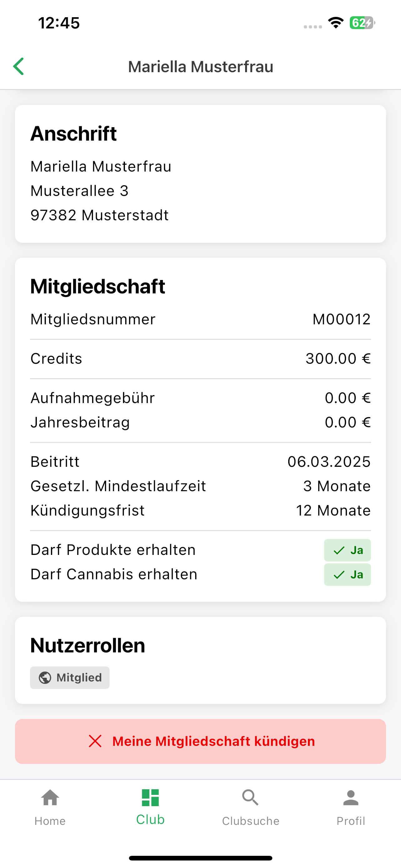Switch to the Profil tab label

tap(351, 821)
